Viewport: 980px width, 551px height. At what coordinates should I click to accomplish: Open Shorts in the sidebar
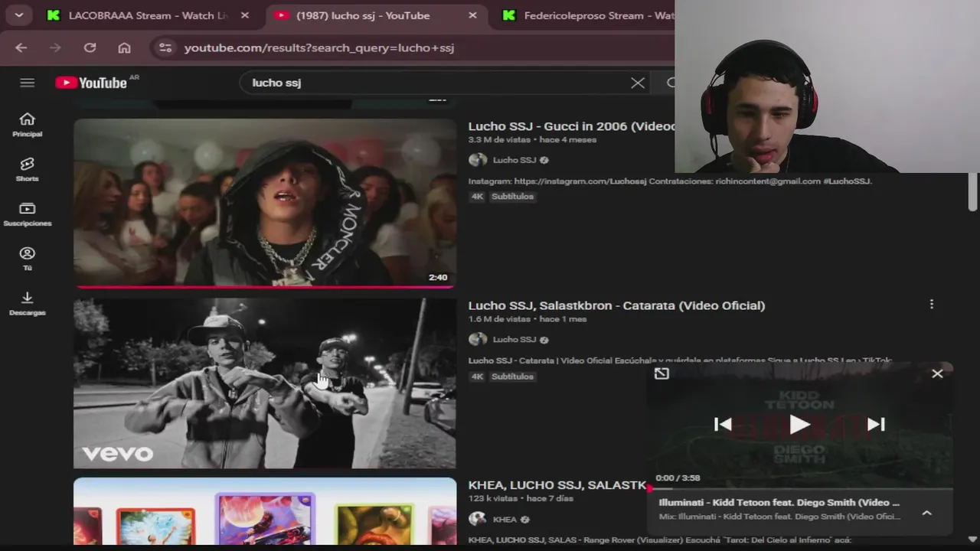28,170
